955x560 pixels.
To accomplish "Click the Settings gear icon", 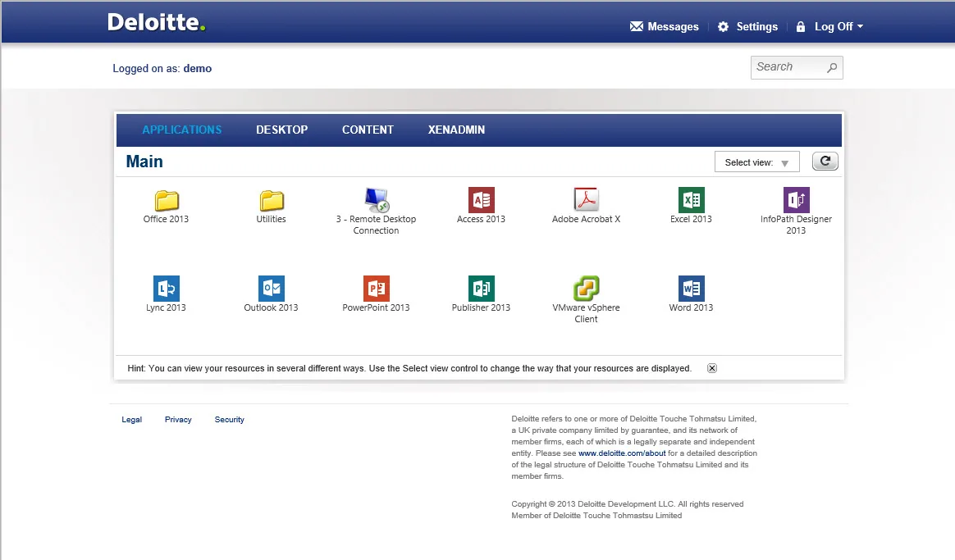I will [723, 27].
